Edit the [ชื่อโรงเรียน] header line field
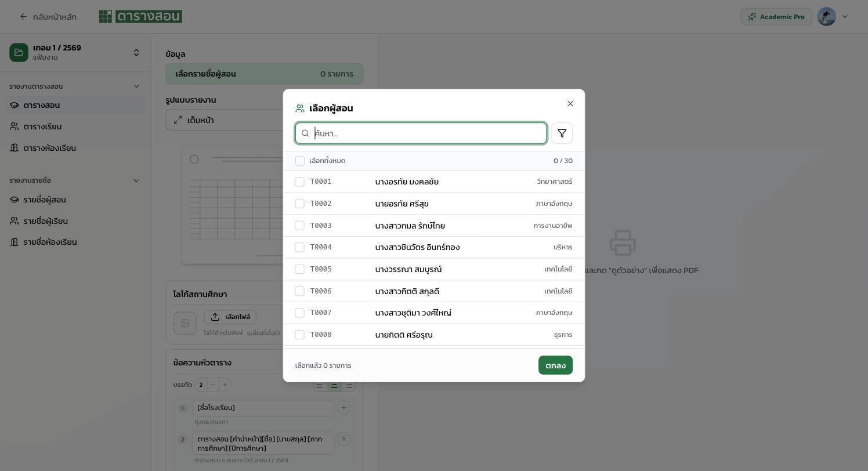The height and width of the screenshot is (471, 868). click(x=263, y=408)
